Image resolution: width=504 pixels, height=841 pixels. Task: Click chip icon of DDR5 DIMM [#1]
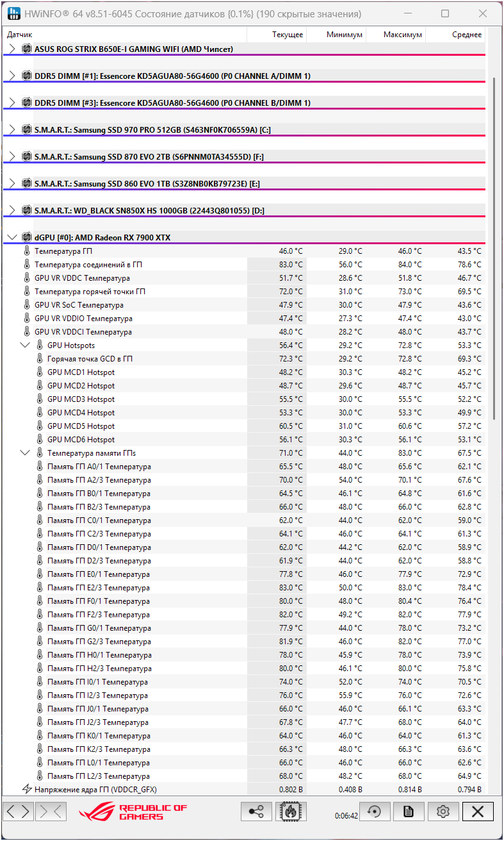[27, 76]
